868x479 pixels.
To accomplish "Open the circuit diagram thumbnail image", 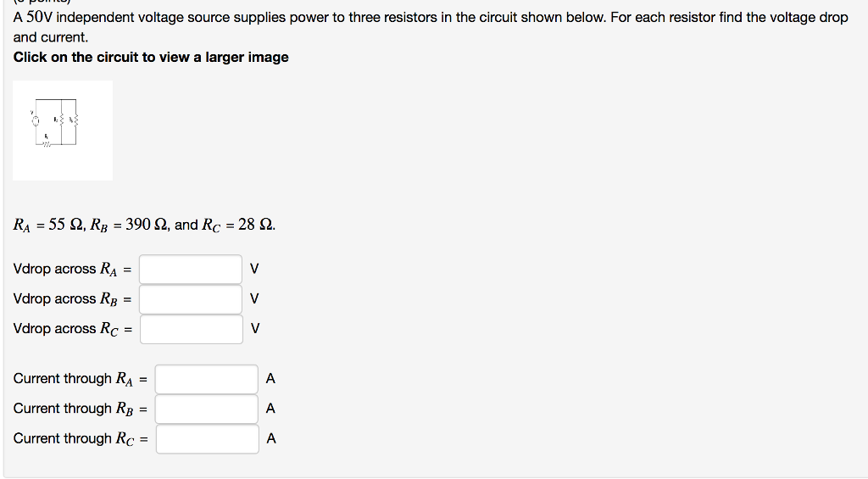I will (x=63, y=130).
